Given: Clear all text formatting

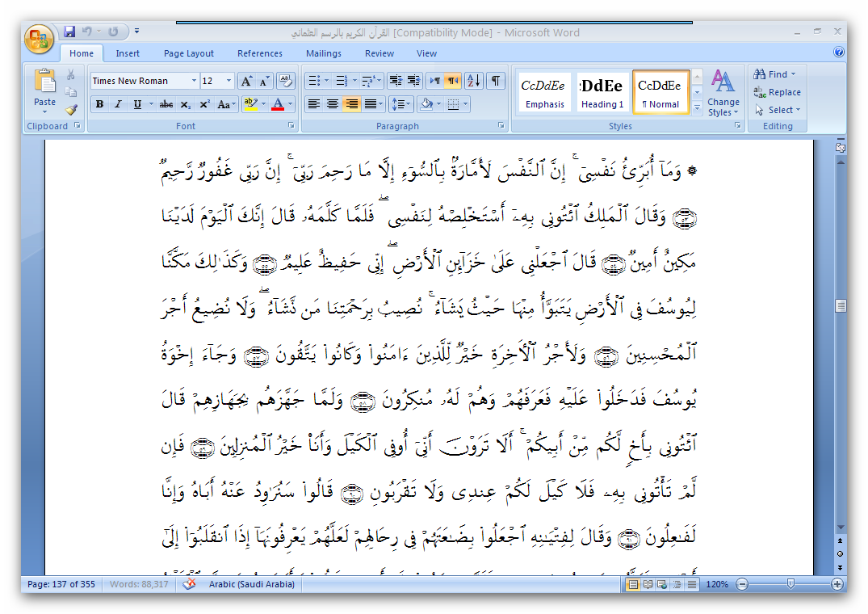Looking at the screenshot, I should click(285, 81).
